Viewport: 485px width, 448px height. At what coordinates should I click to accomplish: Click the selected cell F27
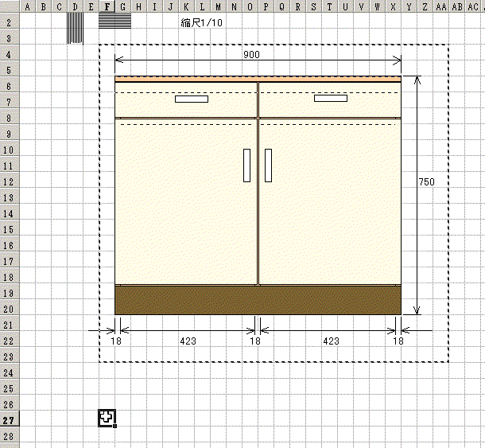coord(107,419)
